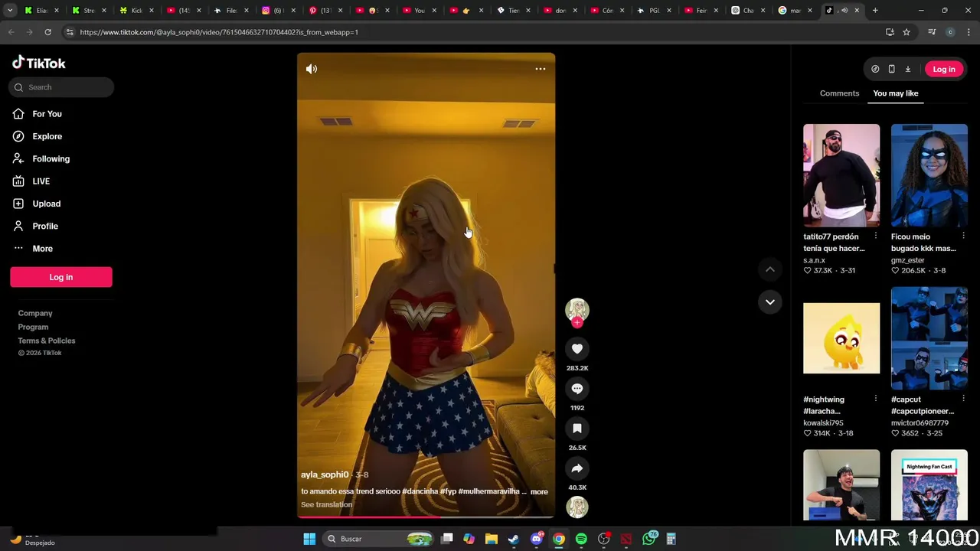This screenshot has height=551, width=980.
Task: Follow the creator with the red plus badge
Action: coord(577,323)
